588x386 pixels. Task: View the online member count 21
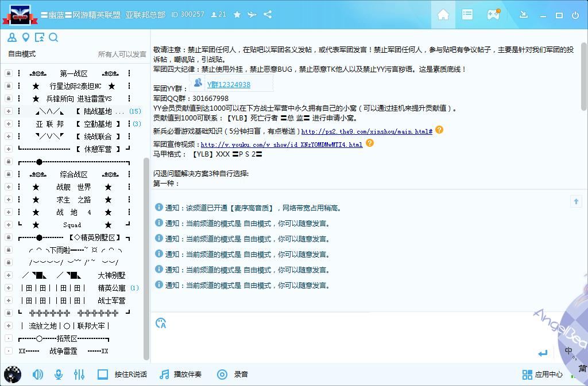pyautogui.click(x=219, y=14)
